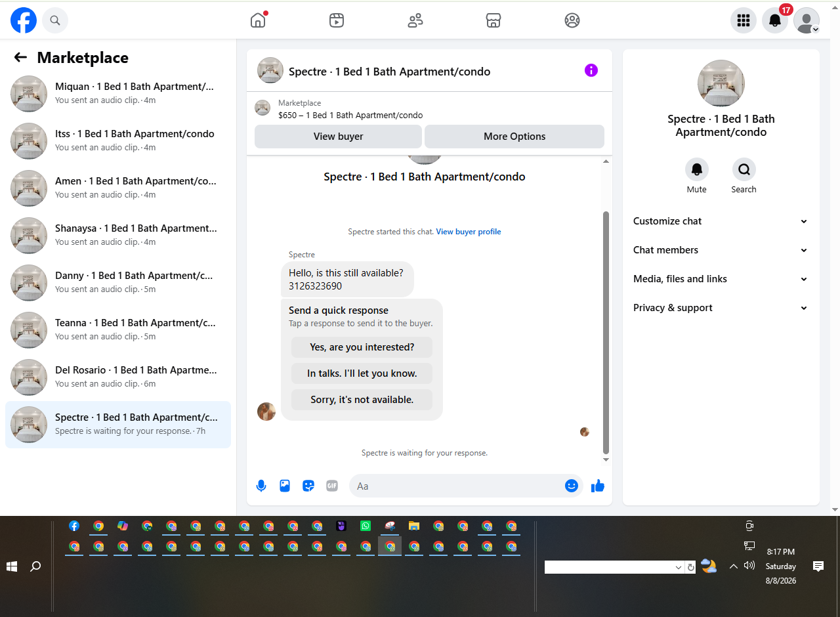
Task: Open File Explorer from the taskbar
Action: [x=414, y=526]
